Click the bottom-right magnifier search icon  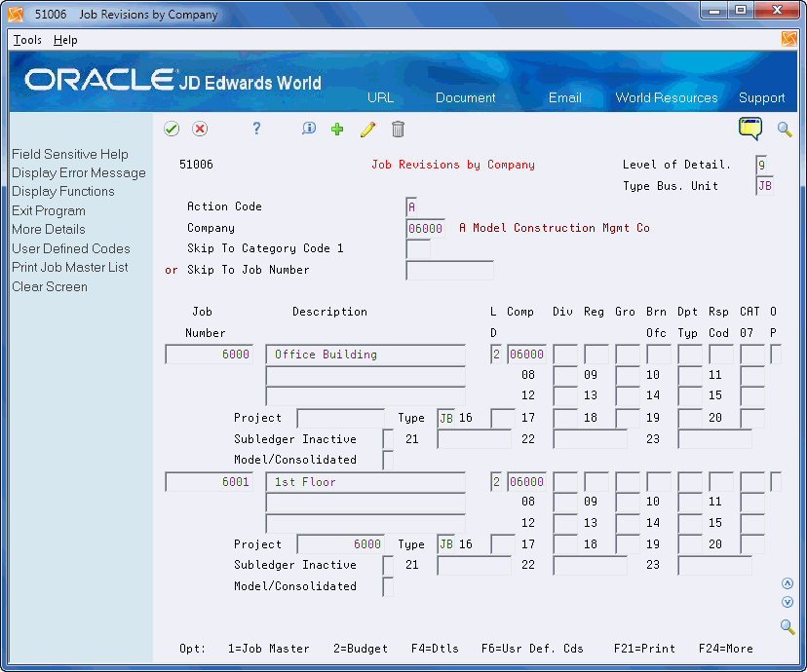(x=788, y=626)
